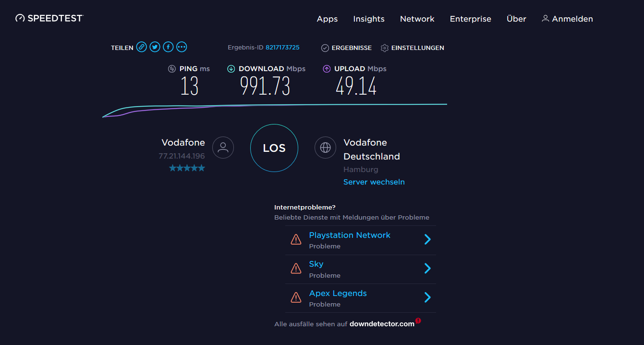Click Server wechseln link
Viewport: 644px width, 345px height.
[374, 182]
